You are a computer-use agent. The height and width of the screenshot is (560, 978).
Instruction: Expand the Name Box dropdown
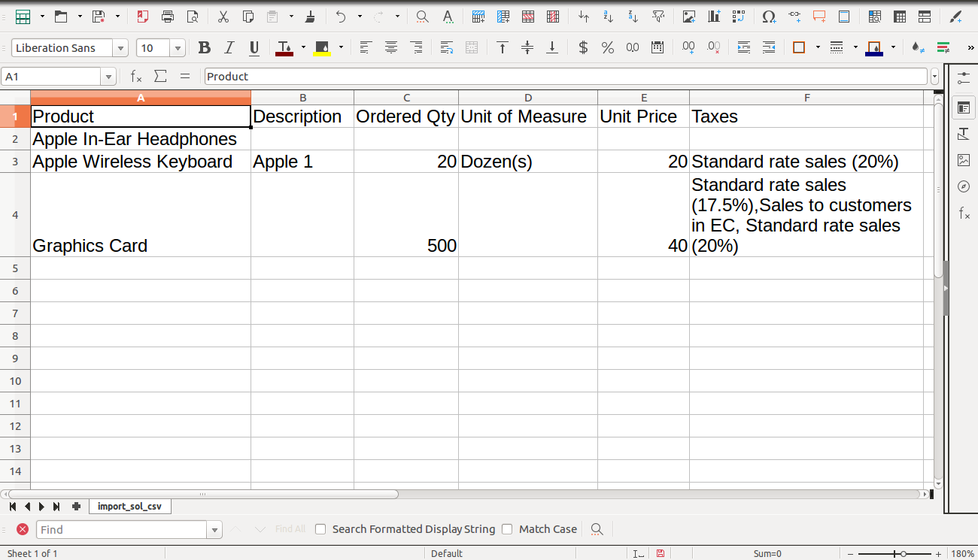108,77
